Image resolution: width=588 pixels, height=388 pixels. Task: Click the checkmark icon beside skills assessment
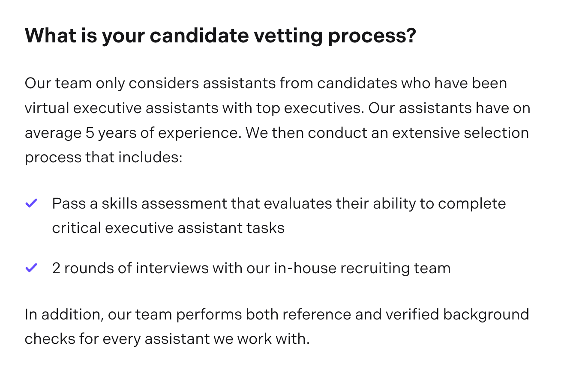point(31,203)
